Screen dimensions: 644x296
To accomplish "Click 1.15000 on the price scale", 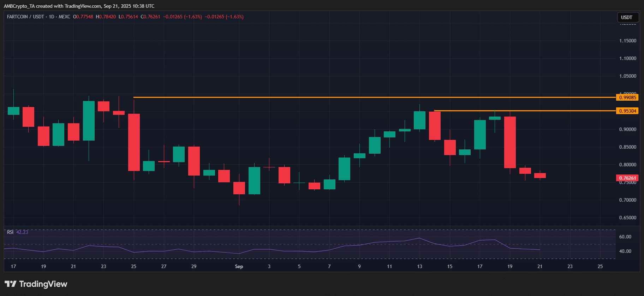I will click(627, 41).
